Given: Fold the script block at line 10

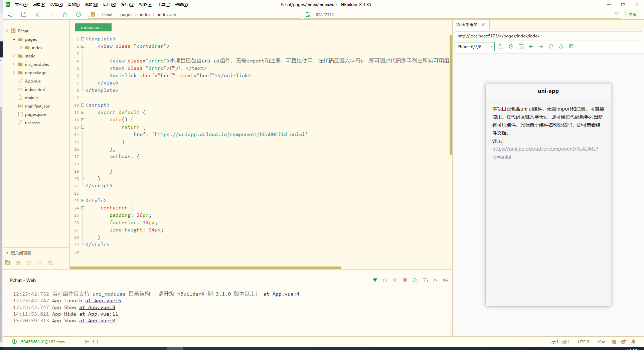Looking at the screenshot, I should [x=83, y=105].
